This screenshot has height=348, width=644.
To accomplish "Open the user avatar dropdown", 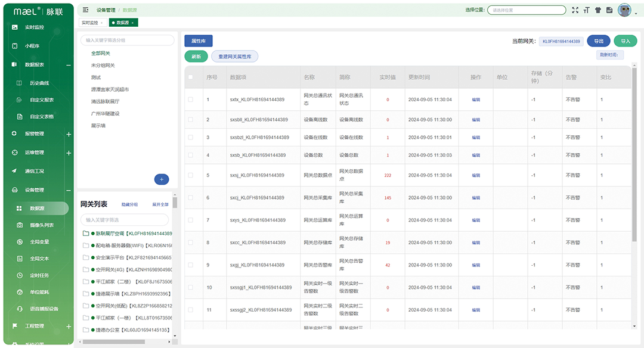I will coord(627,10).
